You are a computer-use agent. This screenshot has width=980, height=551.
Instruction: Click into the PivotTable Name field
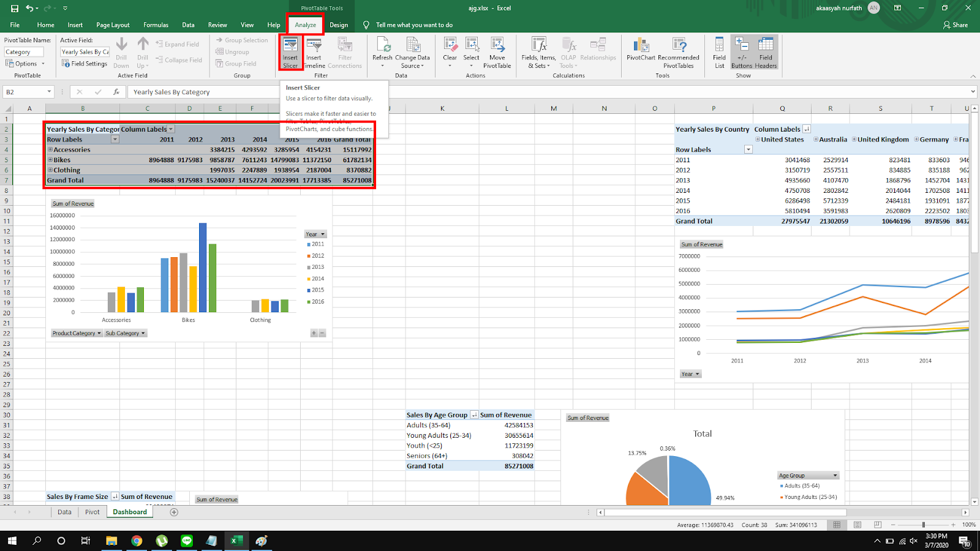point(24,52)
